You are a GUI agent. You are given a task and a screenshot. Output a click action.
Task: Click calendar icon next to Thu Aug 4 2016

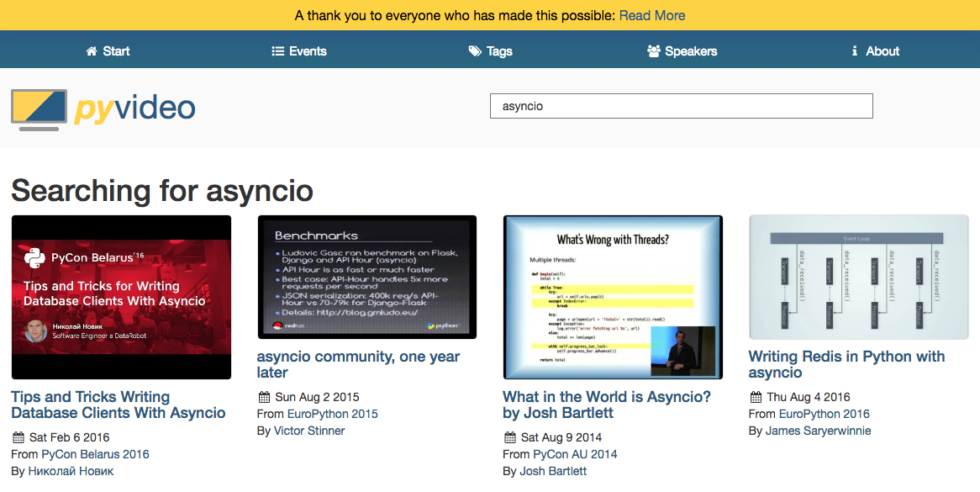(x=756, y=397)
